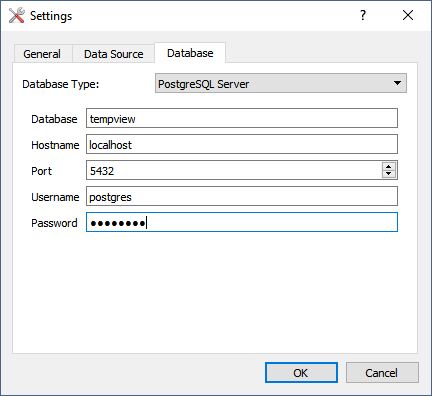Close the Settings dialog window
Viewport: 432px width, 396px height.
click(408, 15)
